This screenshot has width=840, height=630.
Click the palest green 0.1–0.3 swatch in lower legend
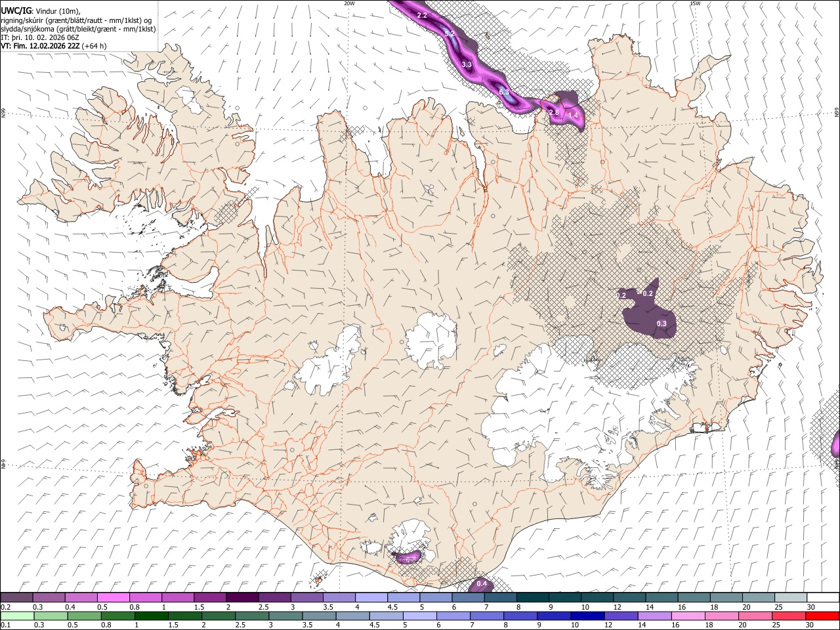[18, 616]
